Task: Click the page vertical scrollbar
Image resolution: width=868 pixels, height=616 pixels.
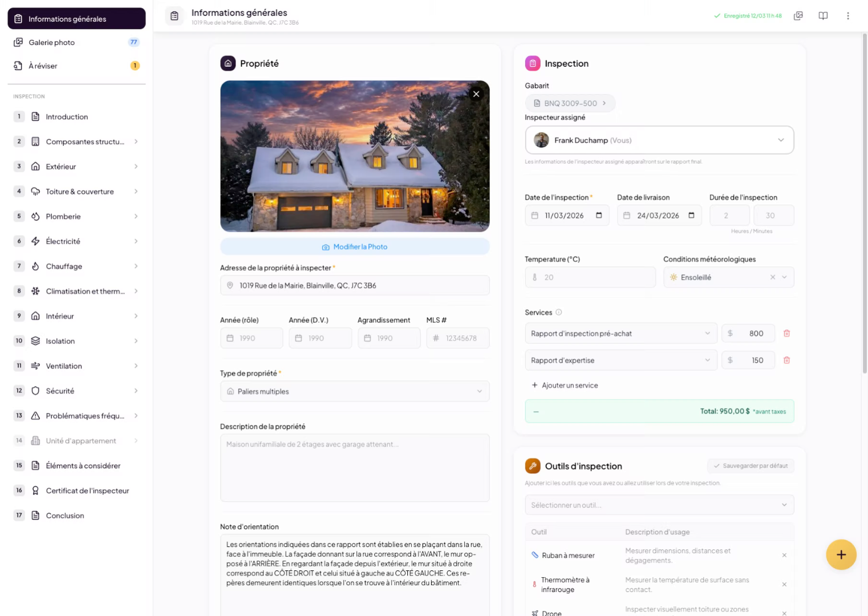Action: [x=865, y=203]
